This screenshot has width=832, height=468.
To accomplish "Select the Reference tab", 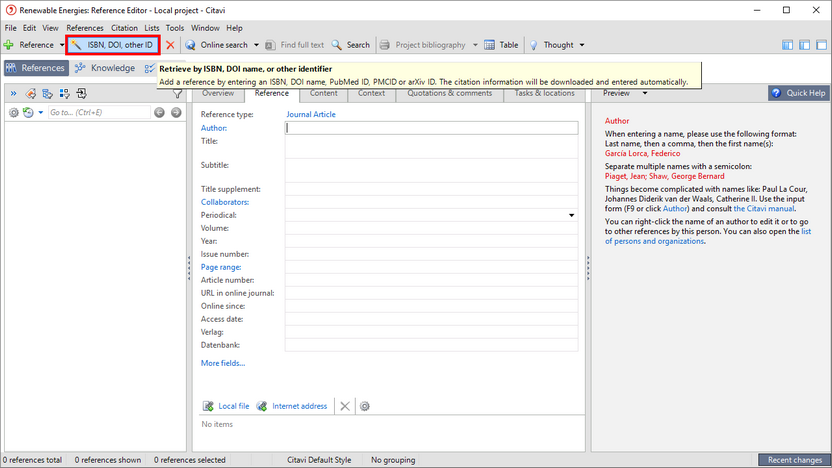I will (272, 93).
